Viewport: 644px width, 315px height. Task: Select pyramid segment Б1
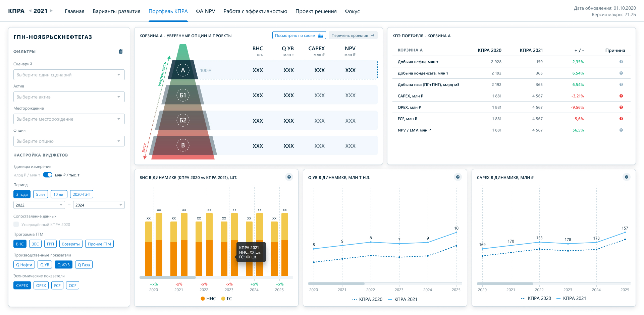pyautogui.click(x=183, y=95)
